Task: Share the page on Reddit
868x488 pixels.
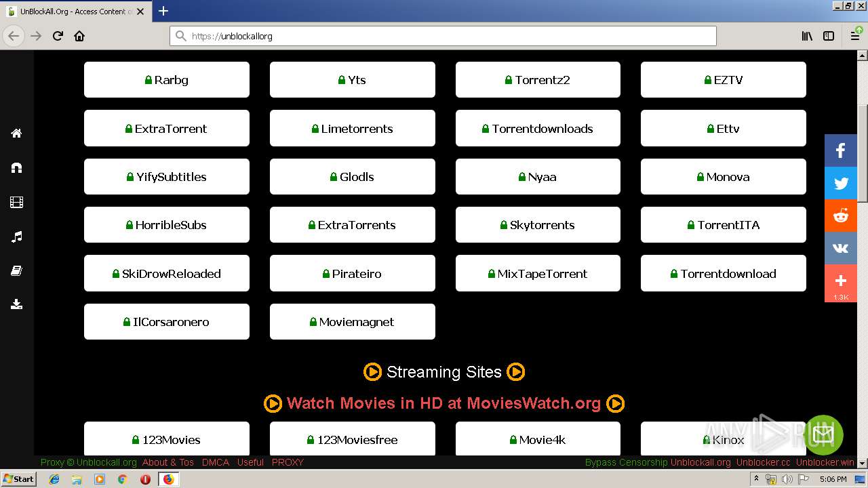Action: pyautogui.click(x=841, y=216)
